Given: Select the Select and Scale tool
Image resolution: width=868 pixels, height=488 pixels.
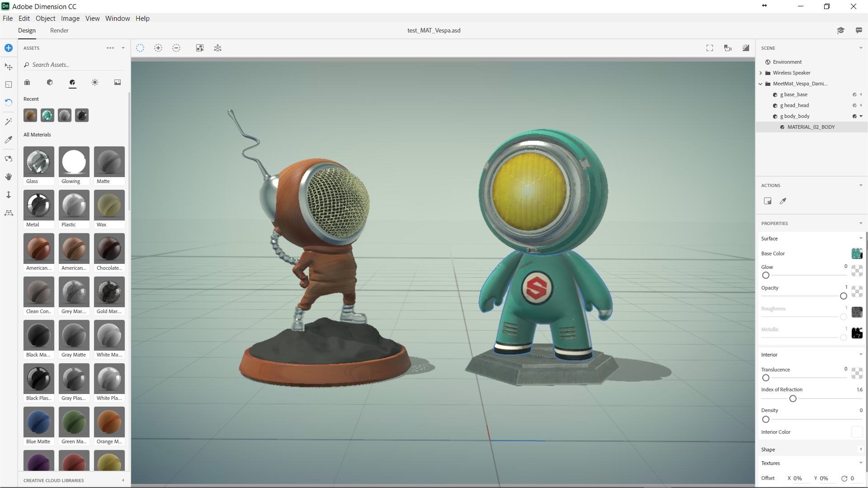Looking at the screenshot, I should point(9,84).
